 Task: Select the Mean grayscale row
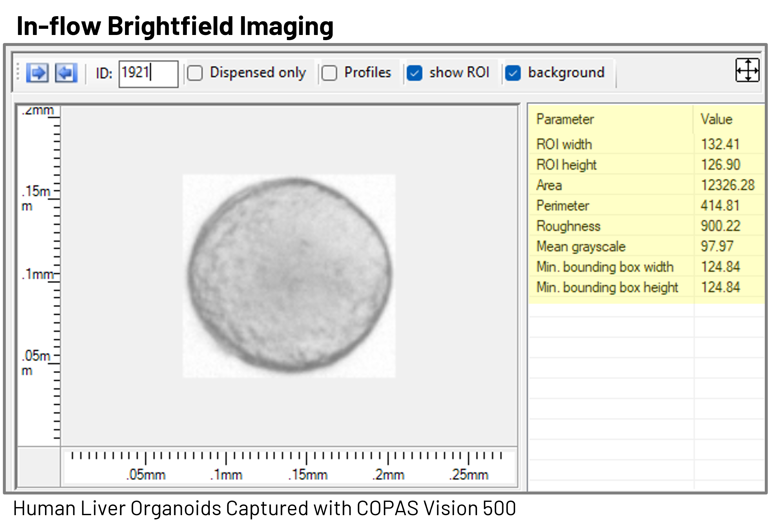(x=581, y=247)
